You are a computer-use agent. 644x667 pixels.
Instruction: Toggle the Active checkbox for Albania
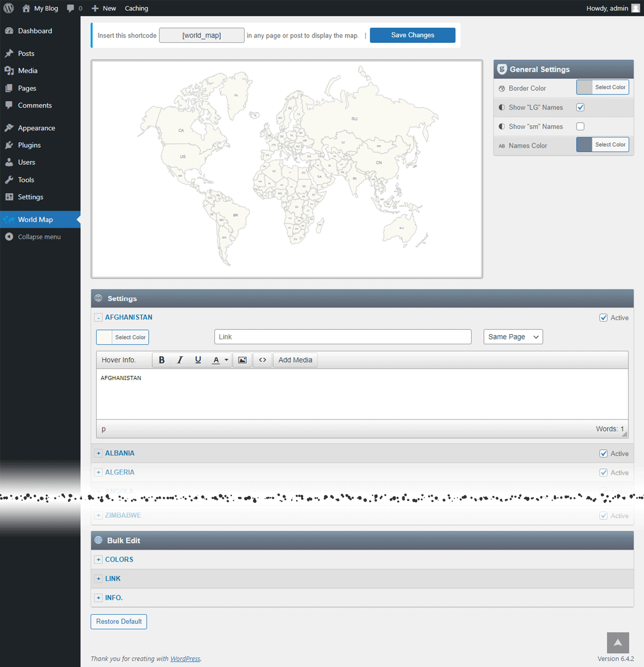pyautogui.click(x=603, y=453)
